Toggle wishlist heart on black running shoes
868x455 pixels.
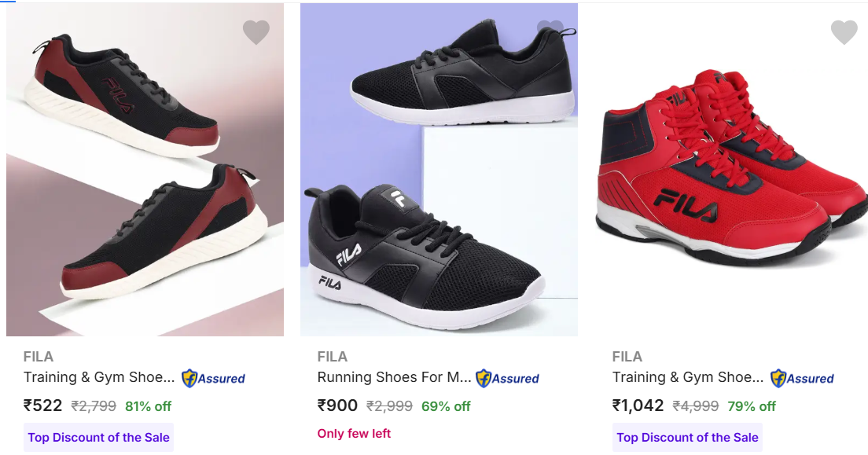click(550, 30)
